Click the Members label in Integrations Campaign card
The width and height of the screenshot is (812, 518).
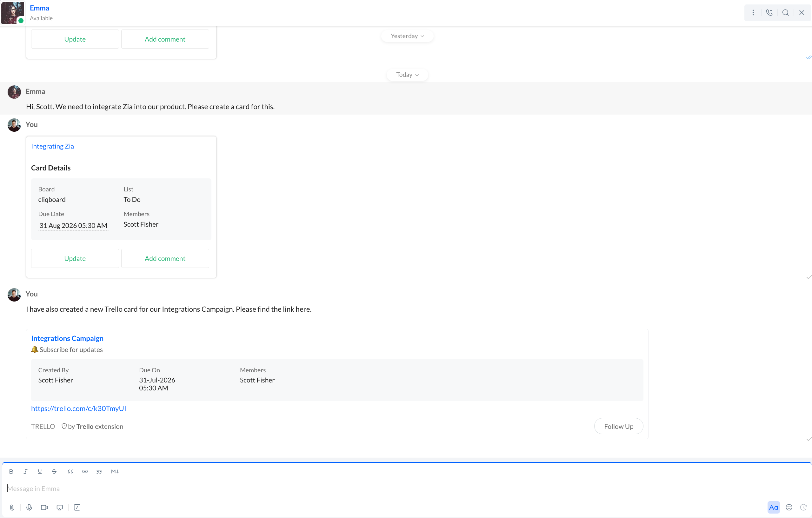pyautogui.click(x=253, y=370)
